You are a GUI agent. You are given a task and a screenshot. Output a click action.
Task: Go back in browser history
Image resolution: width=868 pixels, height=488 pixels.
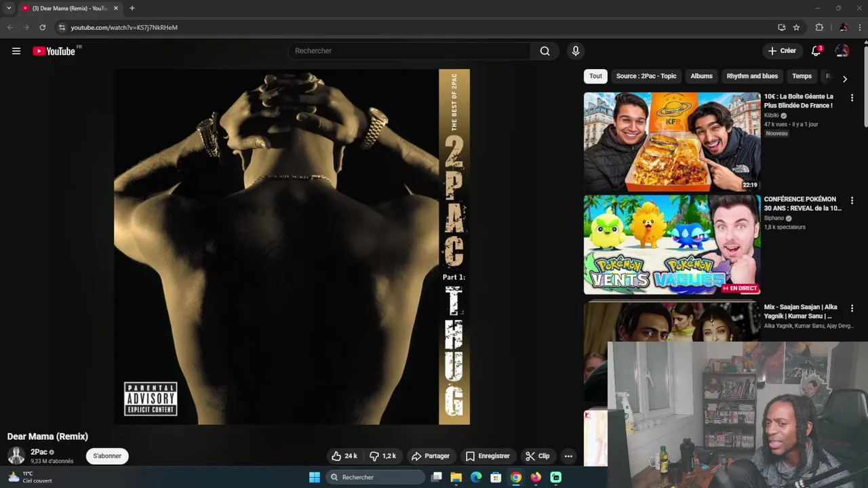pos(9,28)
